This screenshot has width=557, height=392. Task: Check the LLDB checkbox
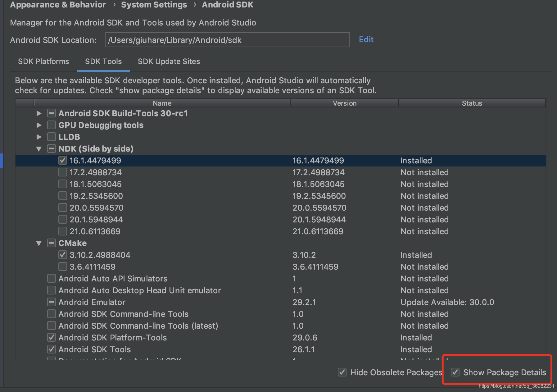(52, 137)
